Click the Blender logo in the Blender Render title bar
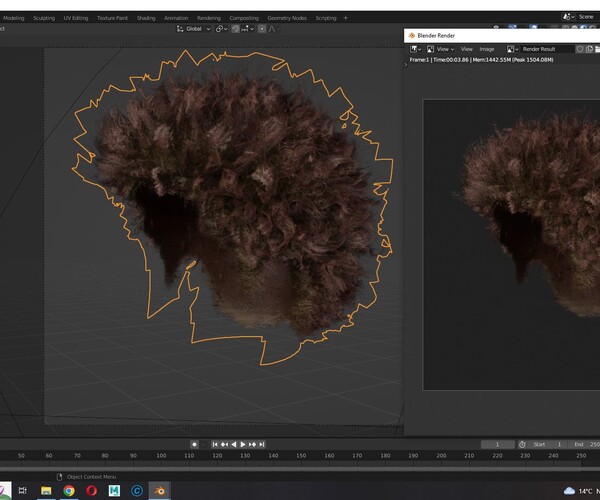Image resolution: width=600 pixels, height=500 pixels. 412,36
